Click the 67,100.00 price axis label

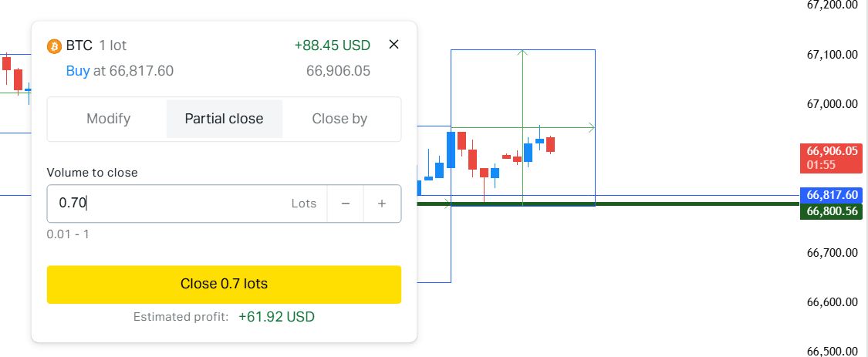[833, 55]
